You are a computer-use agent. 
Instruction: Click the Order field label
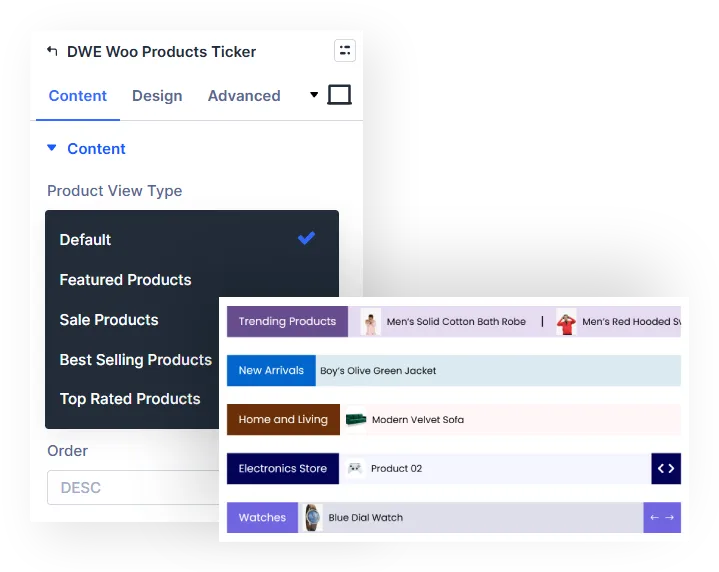click(x=67, y=450)
